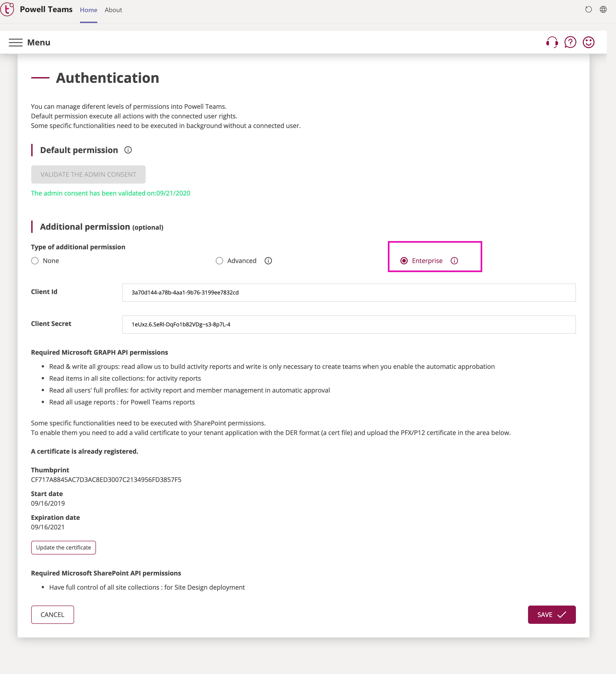Switch to the Home tab
This screenshot has width=616, height=674.
pos(88,10)
